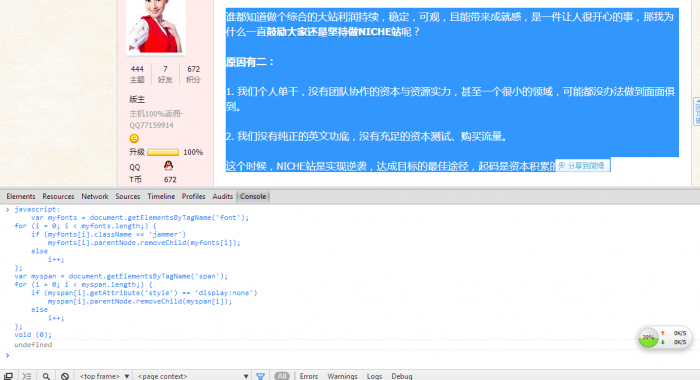Click the user avatar photo
The height and width of the screenshot is (380, 700).
pos(155,26)
